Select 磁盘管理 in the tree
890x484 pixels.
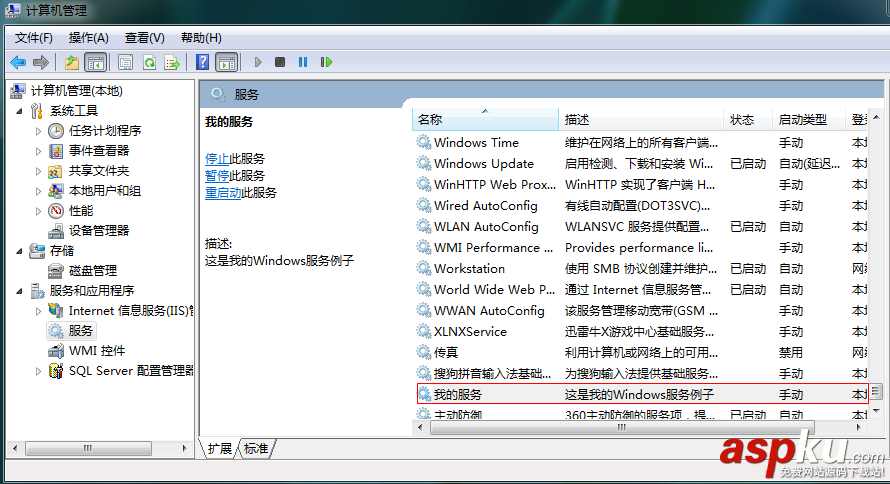coord(93,271)
